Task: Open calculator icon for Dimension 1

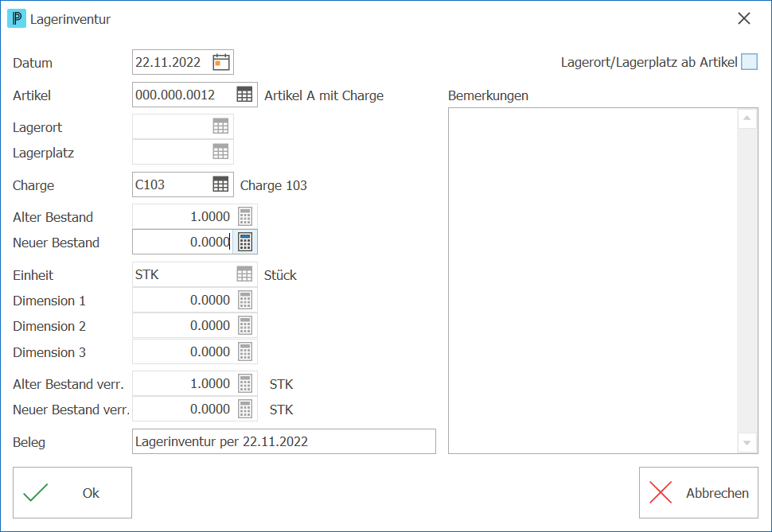Action: tap(245, 300)
